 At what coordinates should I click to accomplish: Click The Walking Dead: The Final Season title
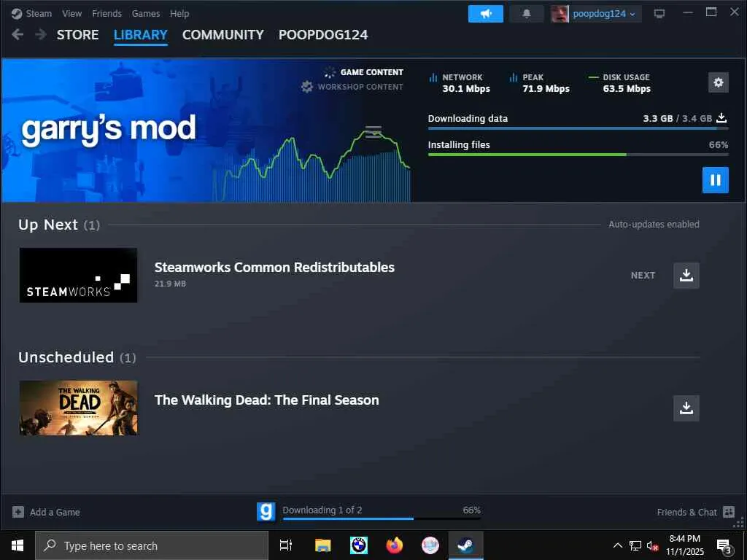(x=266, y=400)
